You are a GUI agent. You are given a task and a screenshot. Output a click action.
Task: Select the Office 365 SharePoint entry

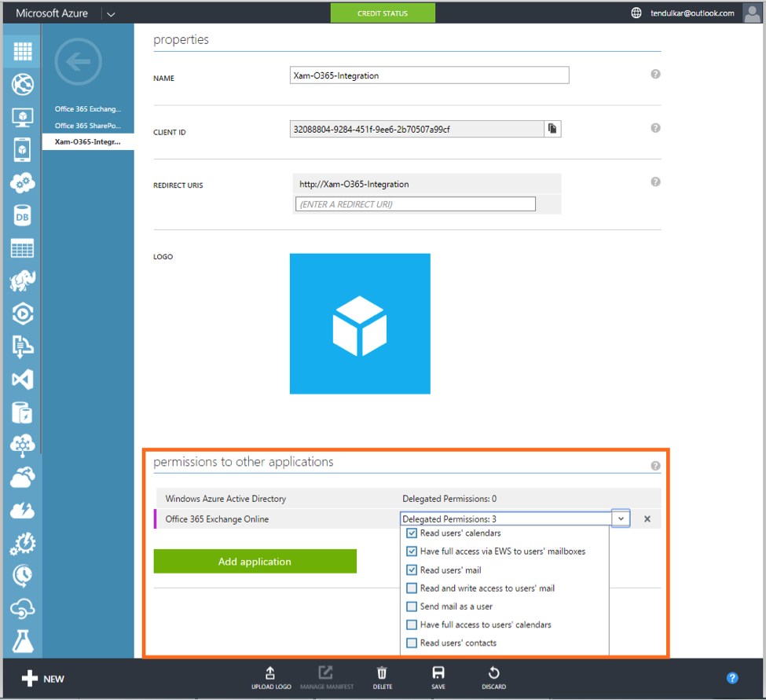87,126
